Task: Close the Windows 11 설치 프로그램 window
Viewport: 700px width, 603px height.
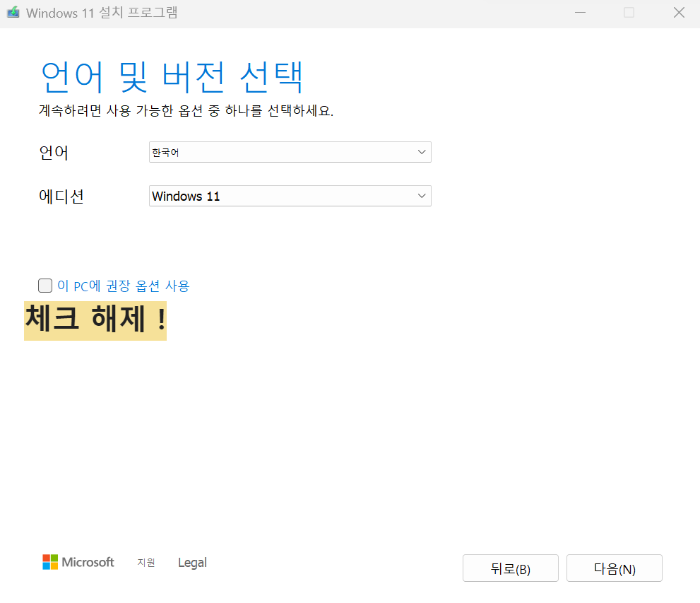Action: point(679,13)
